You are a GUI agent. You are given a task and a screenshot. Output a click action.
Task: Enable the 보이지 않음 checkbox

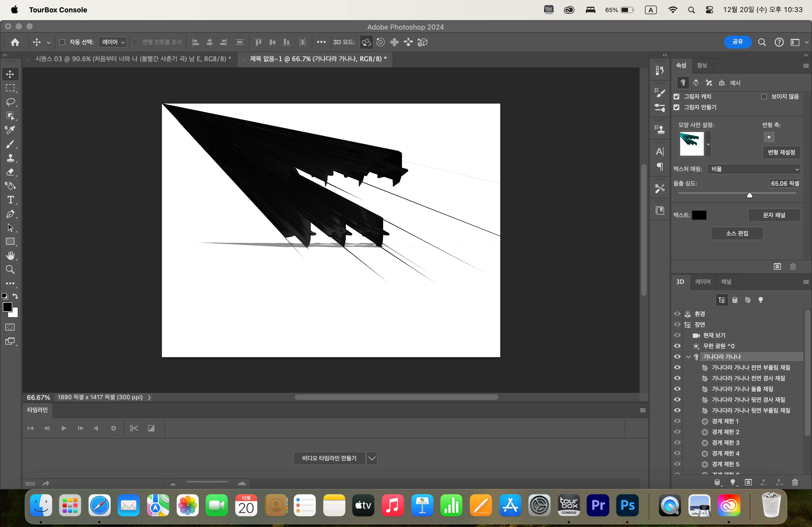pyautogui.click(x=764, y=97)
